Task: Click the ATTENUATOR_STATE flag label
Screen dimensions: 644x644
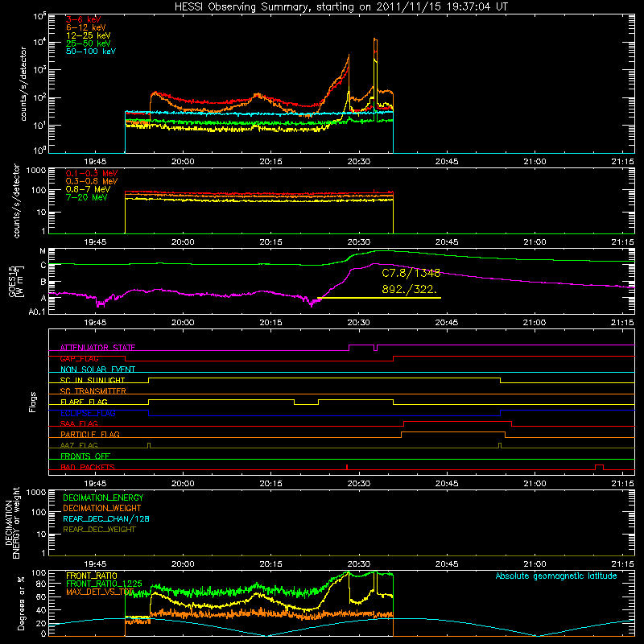Action: point(97,348)
